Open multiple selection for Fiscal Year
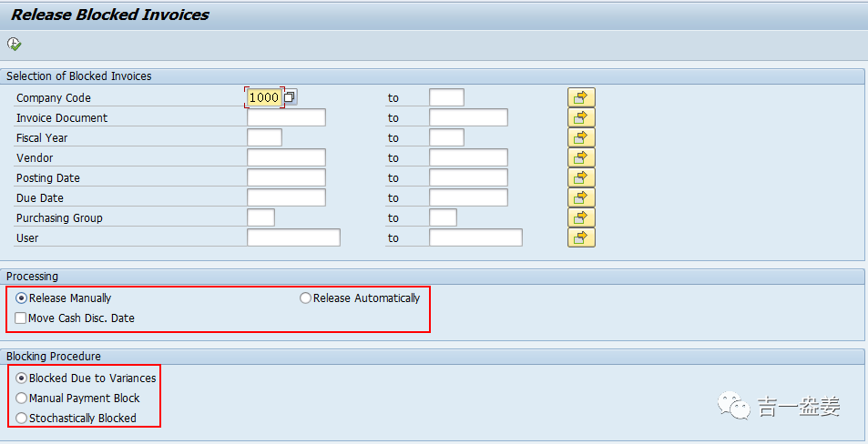 [x=581, y=137]
